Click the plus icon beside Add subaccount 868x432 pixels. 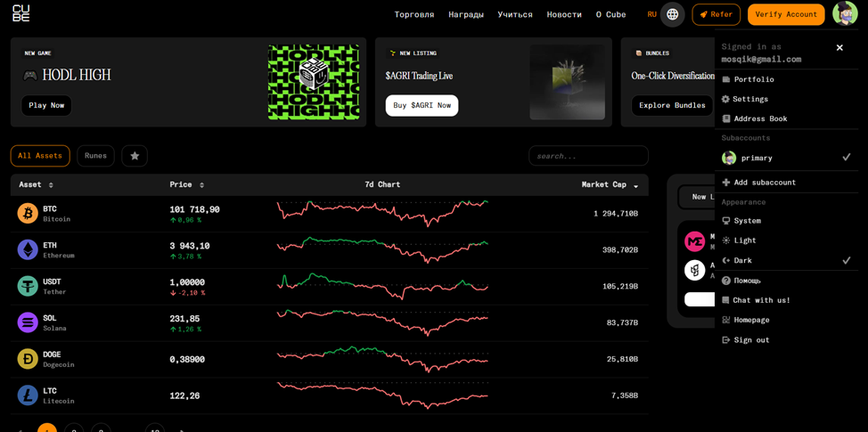tap(726, 183)
